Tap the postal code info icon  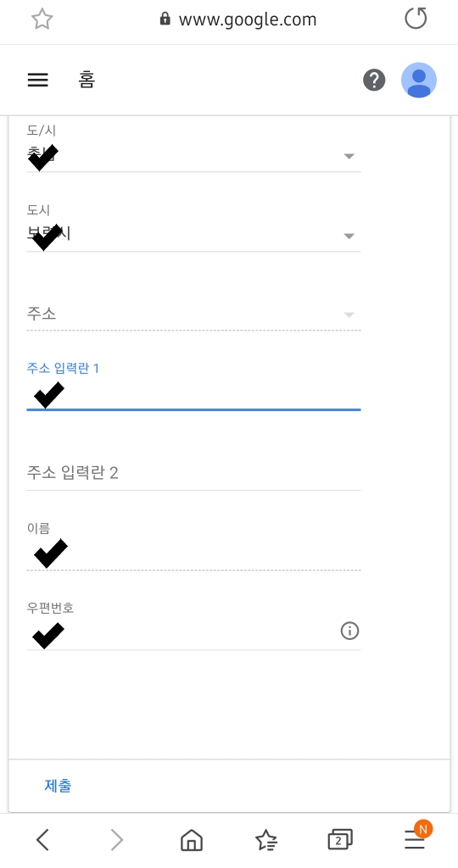(x=349, y=631)
